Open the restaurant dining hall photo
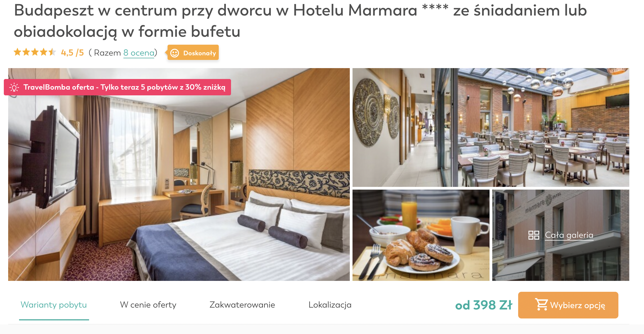The height and width of the screenshot is (334, 644). click(543, 127)
